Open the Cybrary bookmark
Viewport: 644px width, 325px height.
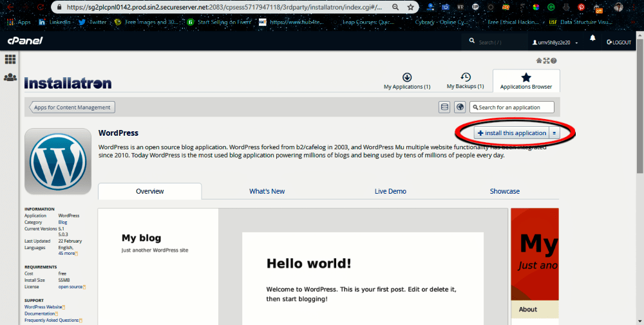click(440, 22)
